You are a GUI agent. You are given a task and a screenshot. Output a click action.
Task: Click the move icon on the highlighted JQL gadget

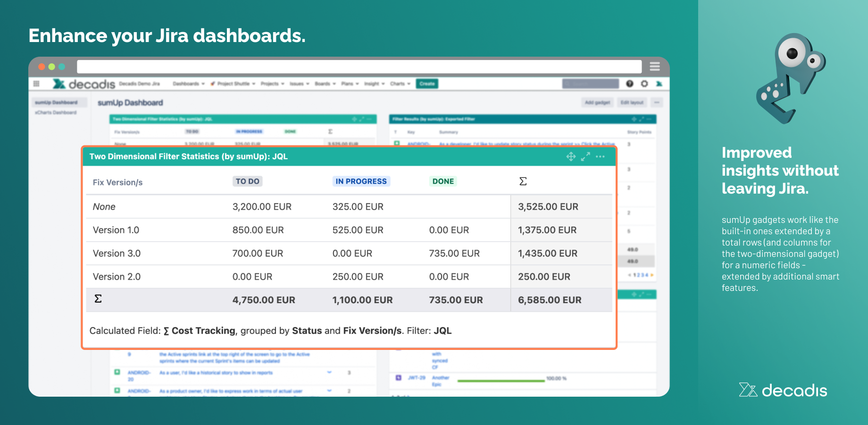[571, 156]
